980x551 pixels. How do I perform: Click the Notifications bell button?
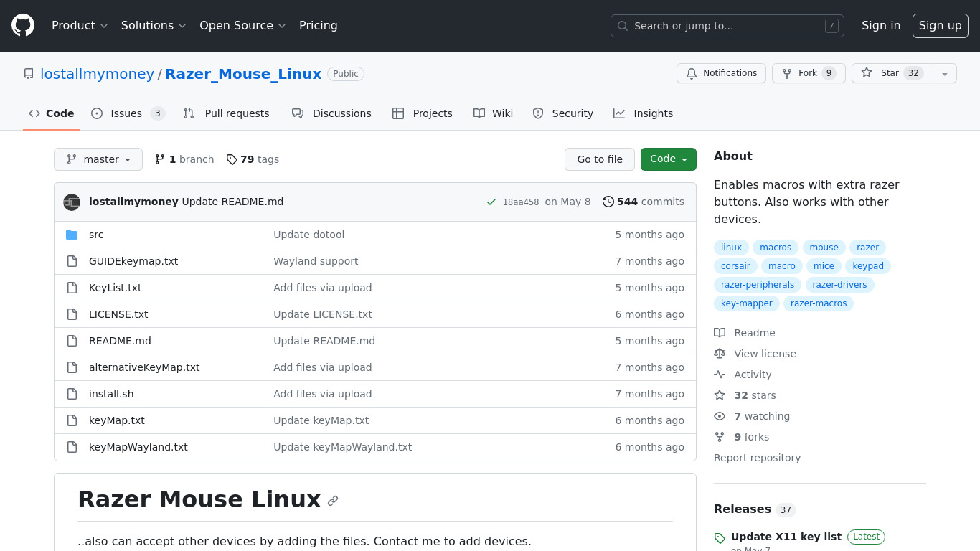pos(721,73)
